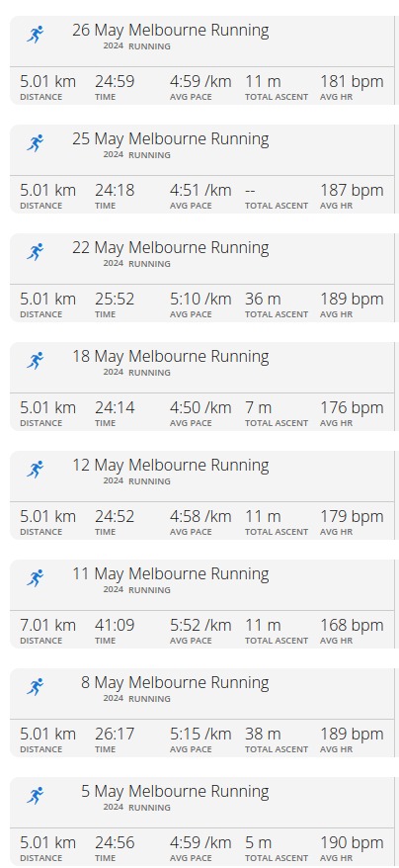Screen dimensions: 399x868
Task: Open the 25 May Melbourne Running activity
Action: 171,139
